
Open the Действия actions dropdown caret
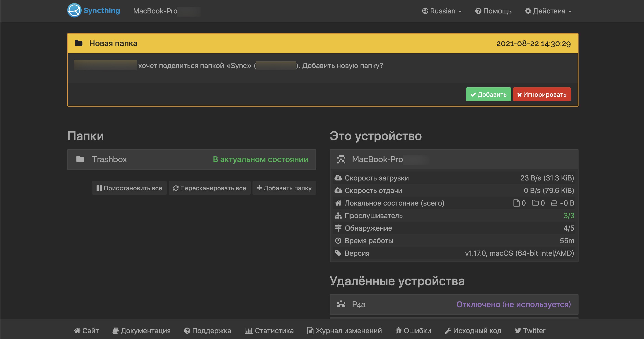coord(570,11)
